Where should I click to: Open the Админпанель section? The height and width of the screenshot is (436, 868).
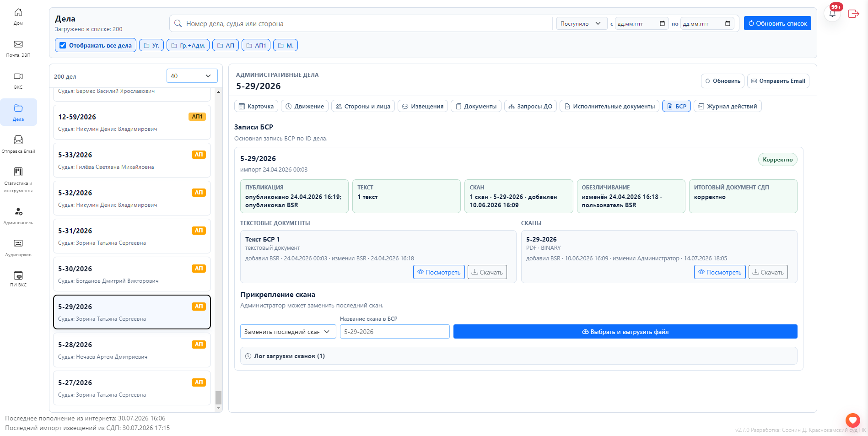click(18, 215)
